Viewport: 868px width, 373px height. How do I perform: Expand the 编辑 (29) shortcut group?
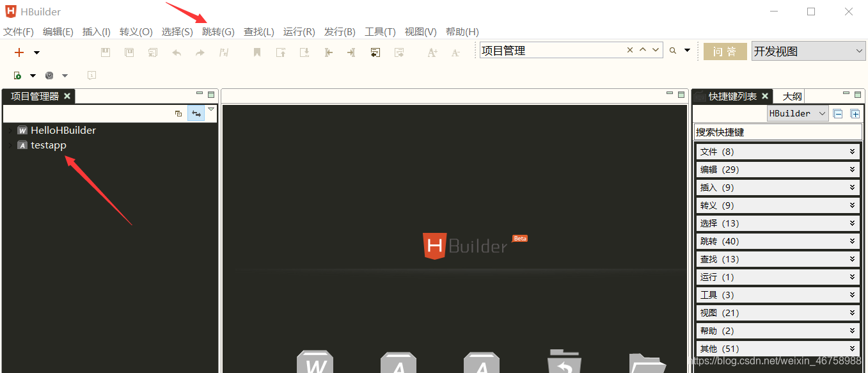(778, 170)
